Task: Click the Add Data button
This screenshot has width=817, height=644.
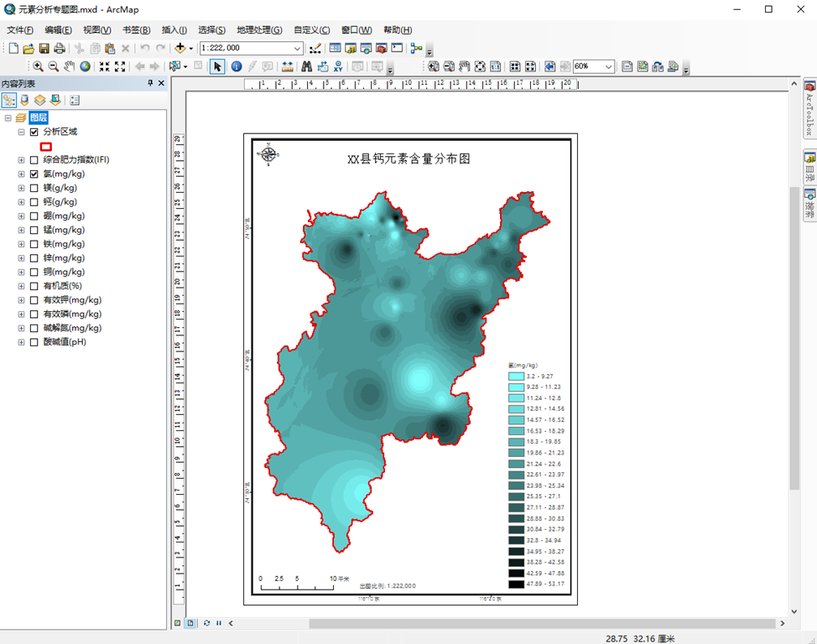Action: pyautogui.click(x=180, y=49)
